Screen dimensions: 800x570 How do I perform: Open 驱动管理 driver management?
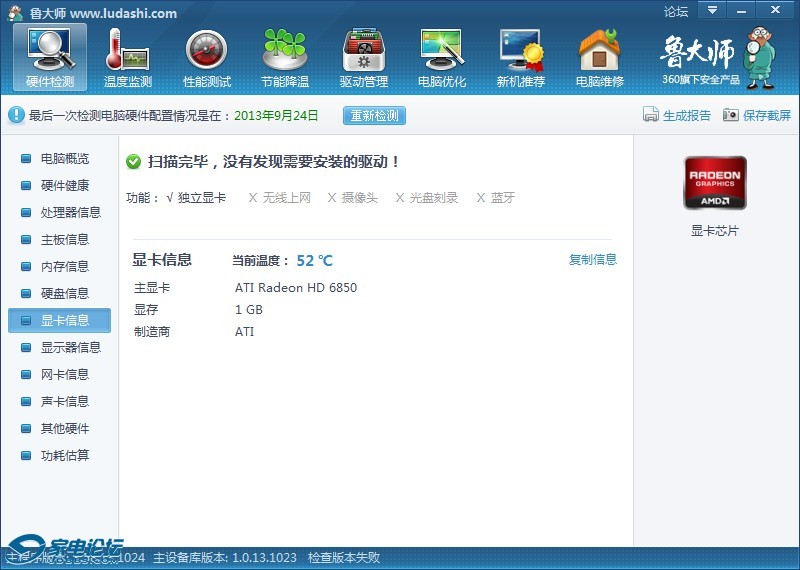click(x=364, y=57)
